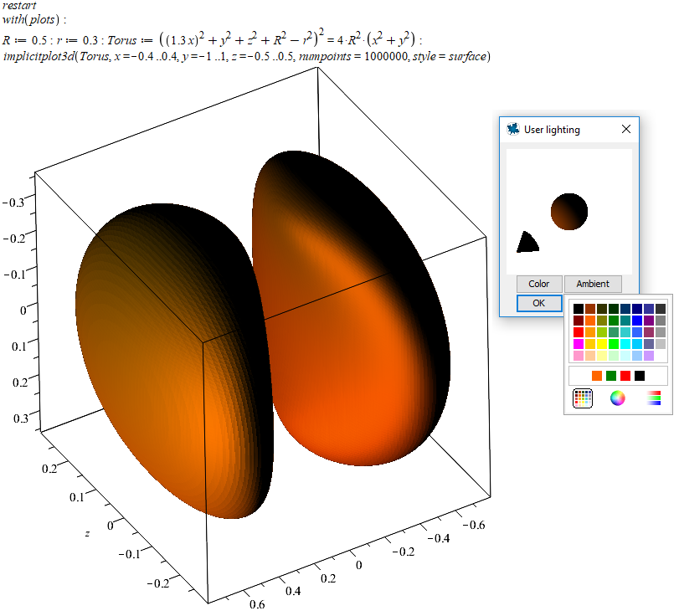679x616 pixels.
Task: Click the 'with(plots):' command line
Action: point(34,20)
